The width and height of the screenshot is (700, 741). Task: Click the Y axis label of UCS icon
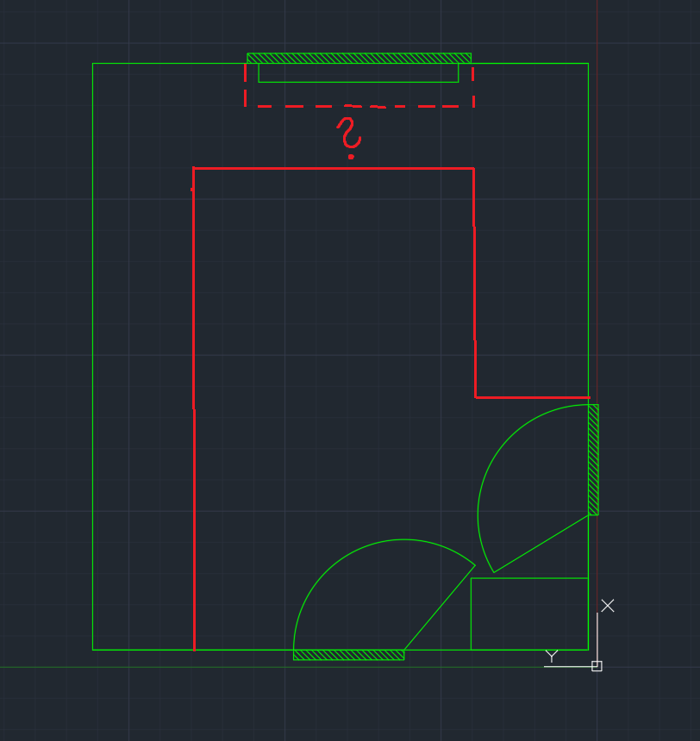pos(552,657)
